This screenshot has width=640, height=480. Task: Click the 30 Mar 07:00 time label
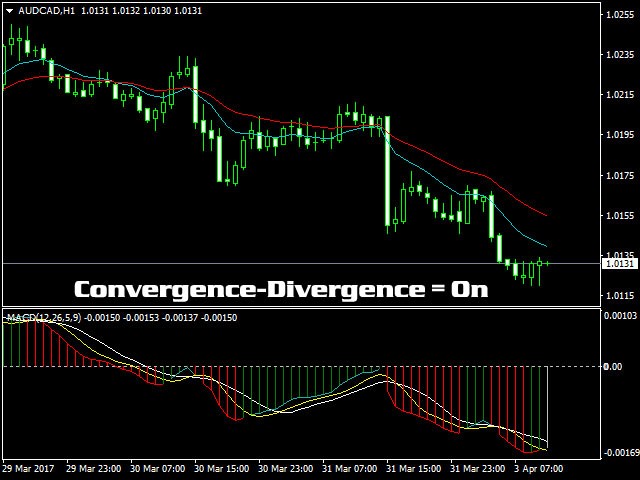tap(158, 469)
